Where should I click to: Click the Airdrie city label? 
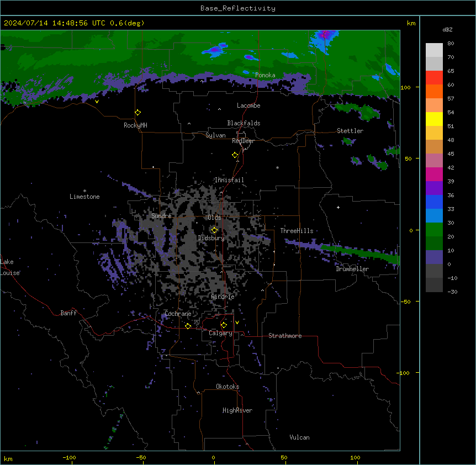(223, 297)
